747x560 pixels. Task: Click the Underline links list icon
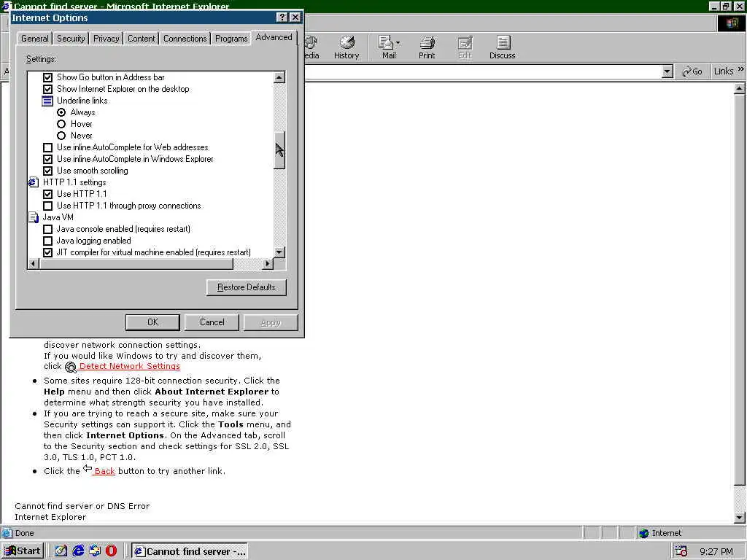coord(47,101)
